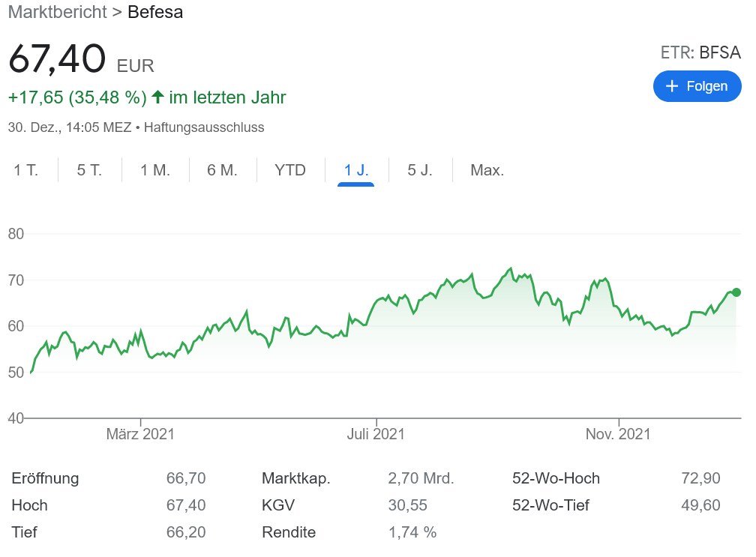The height and width of the screenshot is (557, 756).
Task: Click the Folgen button to follow Befesa
Action: point(697,86)
